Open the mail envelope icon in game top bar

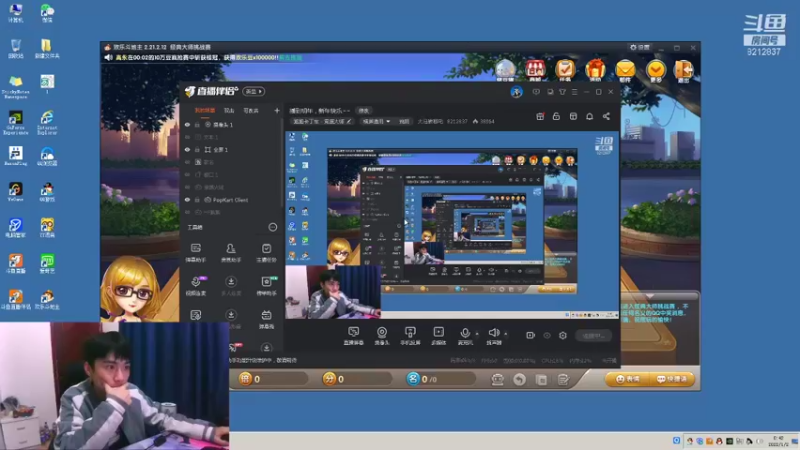[x=625, y=70]
